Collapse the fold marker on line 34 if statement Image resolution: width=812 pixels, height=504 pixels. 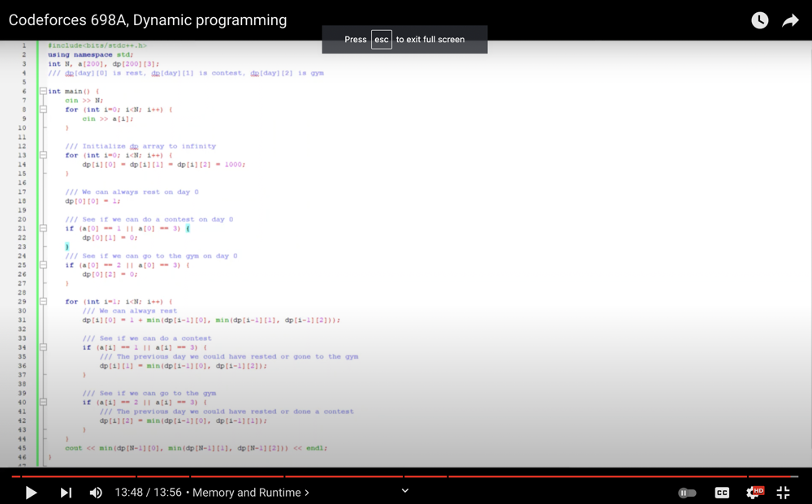click(44, 347)
